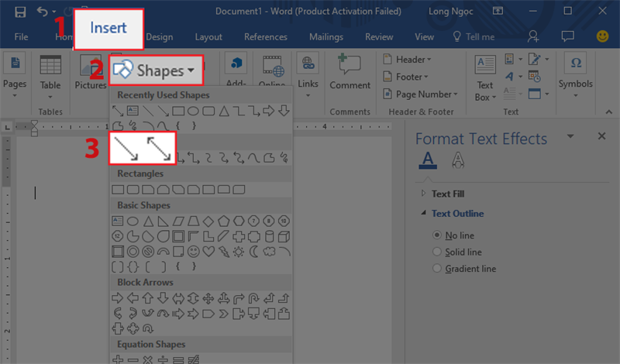Click the Tell me search box
Viewport: 620px width, 364px height.
[x=474, y=36]
